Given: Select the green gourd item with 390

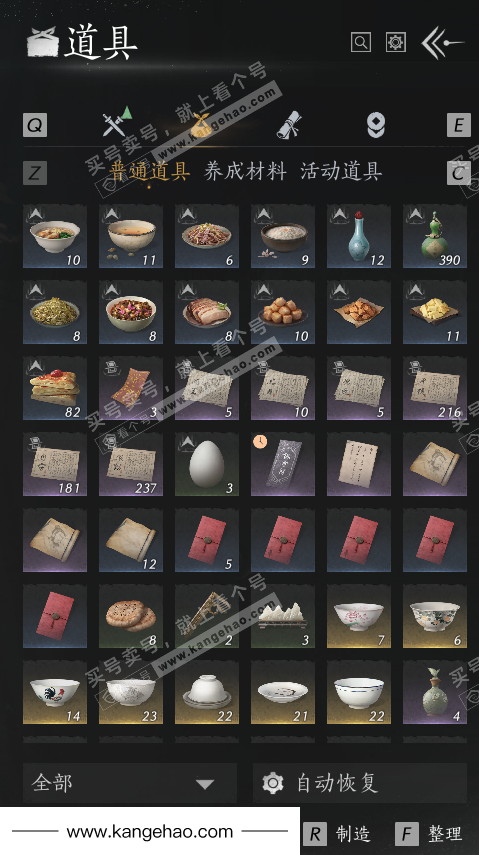Looking at the screenshot, I should point(435,236).
